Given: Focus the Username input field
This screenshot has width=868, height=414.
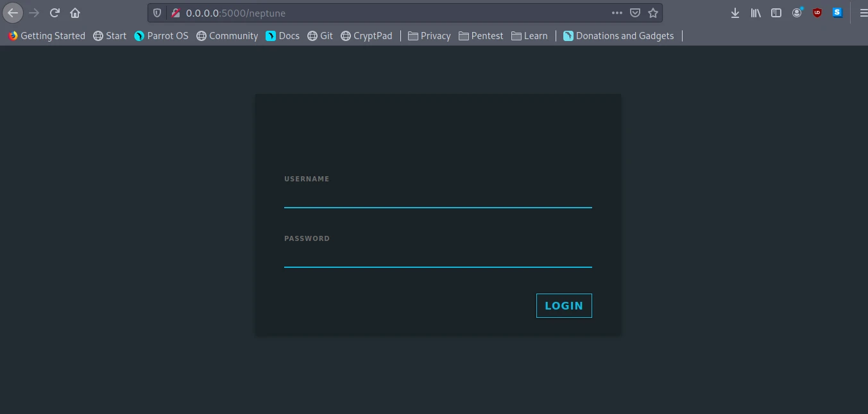Looking at the screenshot, I should pyautogui.click(x=438, y=197).
